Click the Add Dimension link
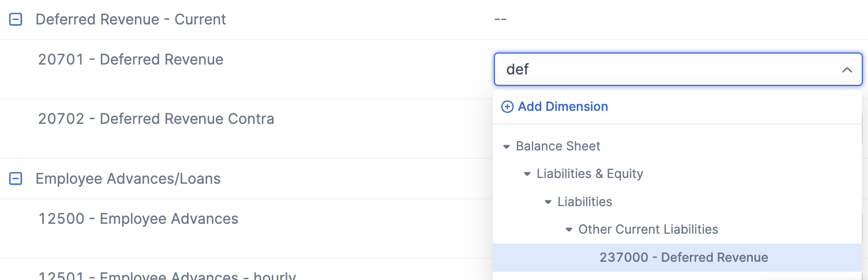 click(563, 107)
